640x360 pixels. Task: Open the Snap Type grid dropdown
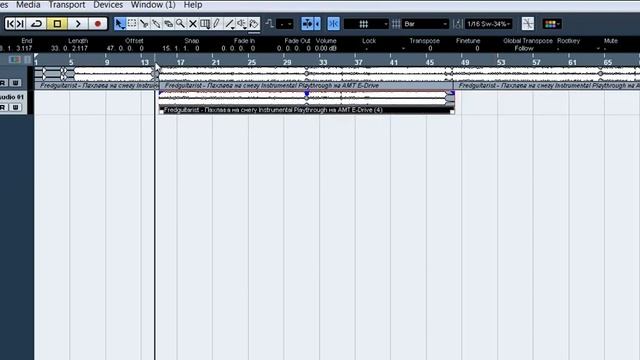(x=366, y=24)
